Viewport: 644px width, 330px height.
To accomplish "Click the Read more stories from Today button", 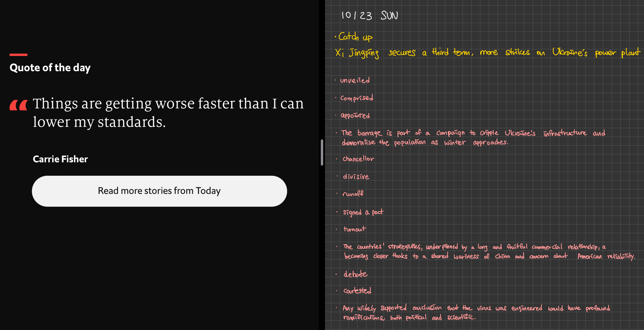I will [159, 191].
